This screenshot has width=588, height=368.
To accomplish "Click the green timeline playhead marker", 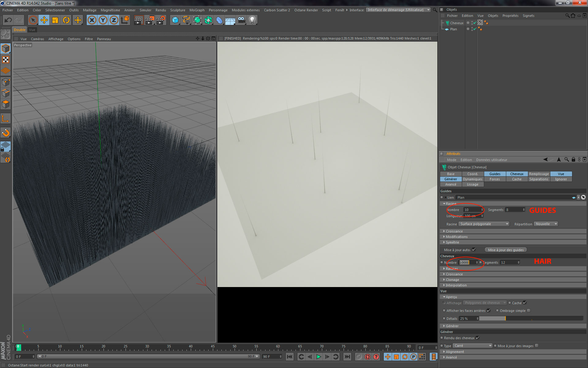I will pos(18,347).
